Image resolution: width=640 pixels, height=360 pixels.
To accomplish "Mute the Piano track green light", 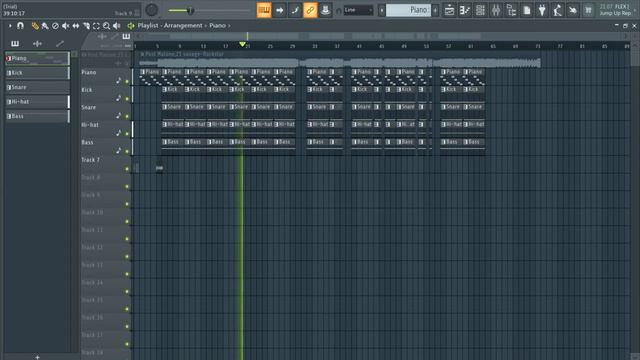I will pos(127,81).
